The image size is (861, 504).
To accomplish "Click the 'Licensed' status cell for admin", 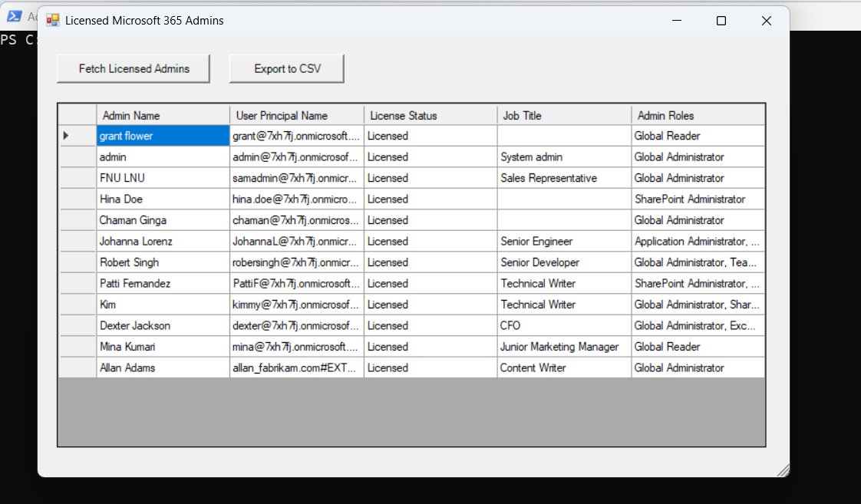I will pyautogui.click(x=430, y=157).
